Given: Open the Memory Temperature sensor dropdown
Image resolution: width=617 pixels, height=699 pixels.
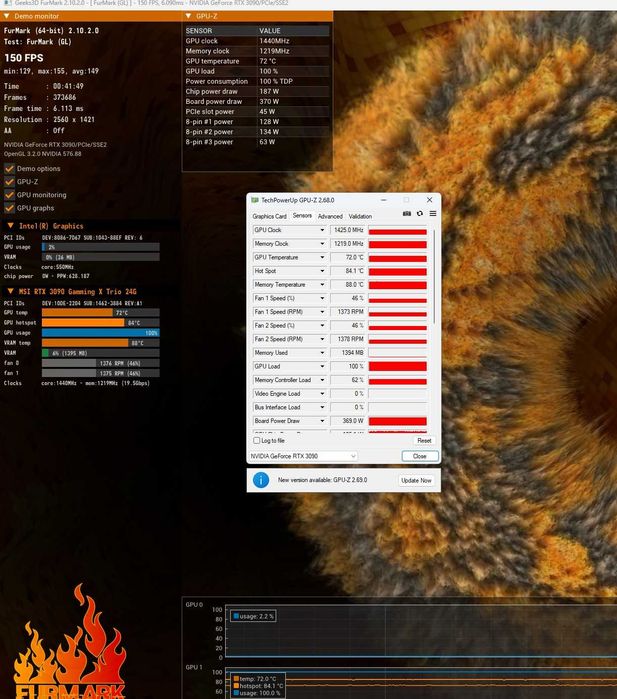Looking at the screenshot, I should click(322, 284).
